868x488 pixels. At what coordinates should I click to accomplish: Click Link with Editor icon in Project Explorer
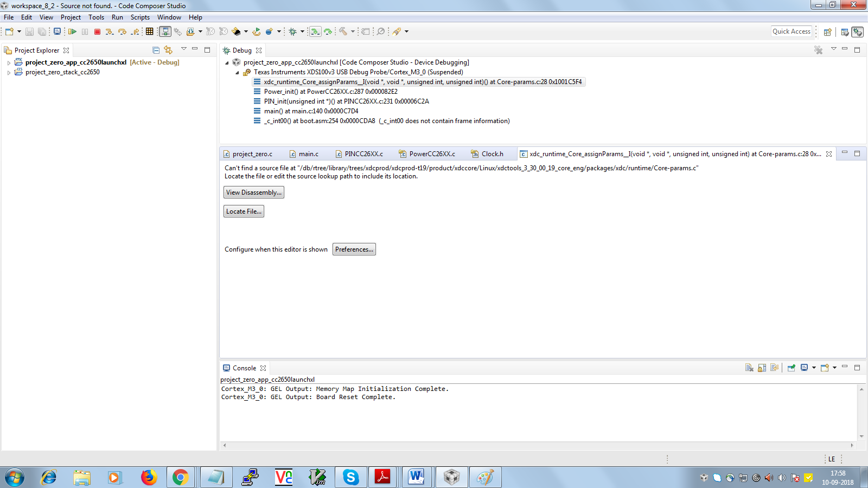(x=168, y=50)
